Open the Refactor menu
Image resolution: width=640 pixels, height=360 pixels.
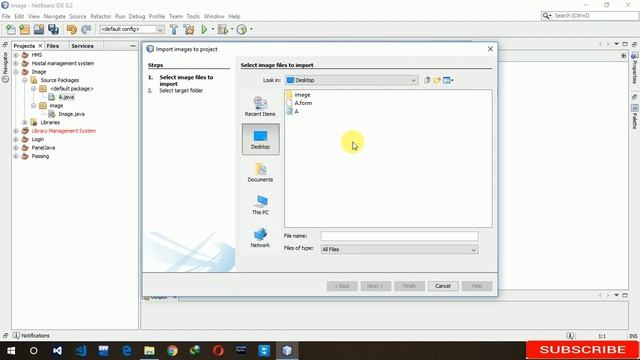coord(100,16)
